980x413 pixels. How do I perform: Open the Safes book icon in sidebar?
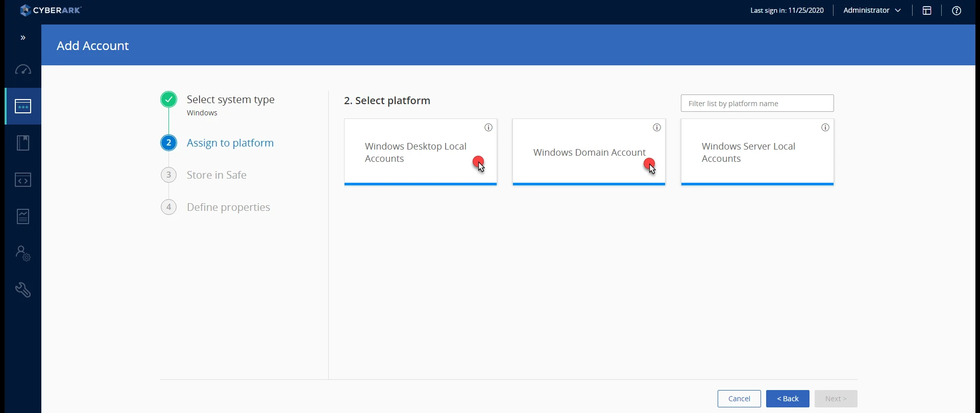pyautogui.click(x=23, y=143)
